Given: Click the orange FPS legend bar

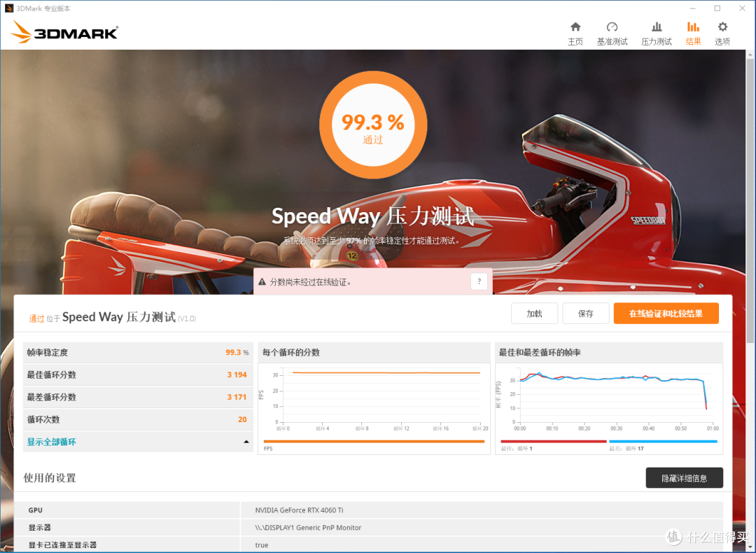Looking at the screenshot, I should pyautogui.click(x=374, y=441).
